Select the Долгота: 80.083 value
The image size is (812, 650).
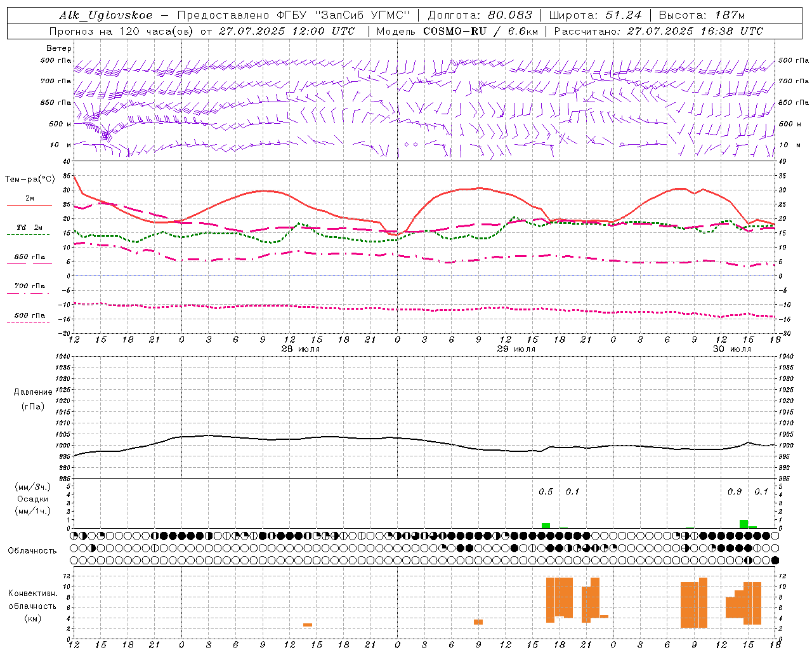[480, 15]
